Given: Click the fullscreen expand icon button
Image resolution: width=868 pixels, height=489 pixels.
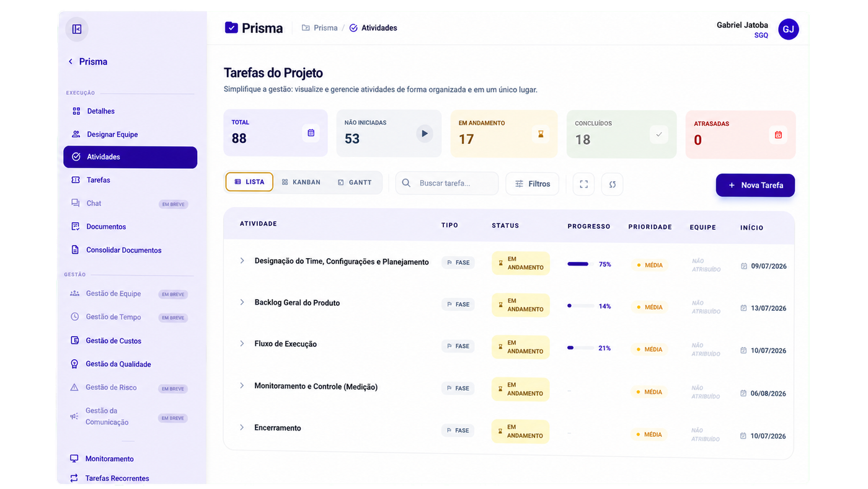Looking at the screenshot, I should (583, 184).
